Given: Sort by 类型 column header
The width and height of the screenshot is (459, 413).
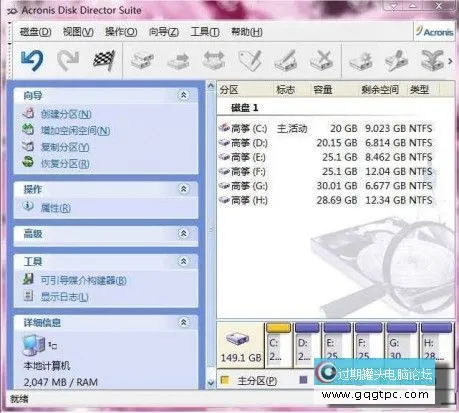Looking at the screenshot, I should [x=424, y=89].
